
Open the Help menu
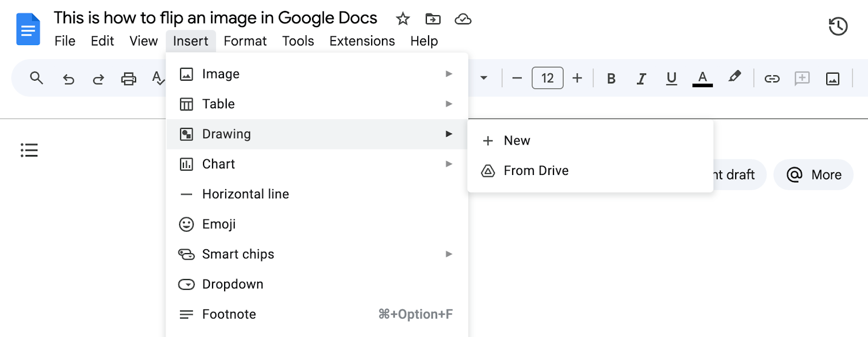tap(424, 41)
